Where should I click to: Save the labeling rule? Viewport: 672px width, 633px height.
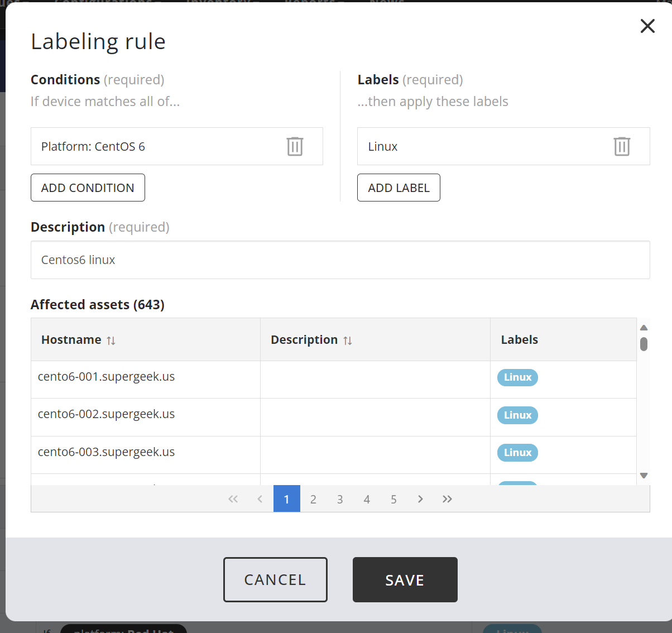click(x=405, y=579)
